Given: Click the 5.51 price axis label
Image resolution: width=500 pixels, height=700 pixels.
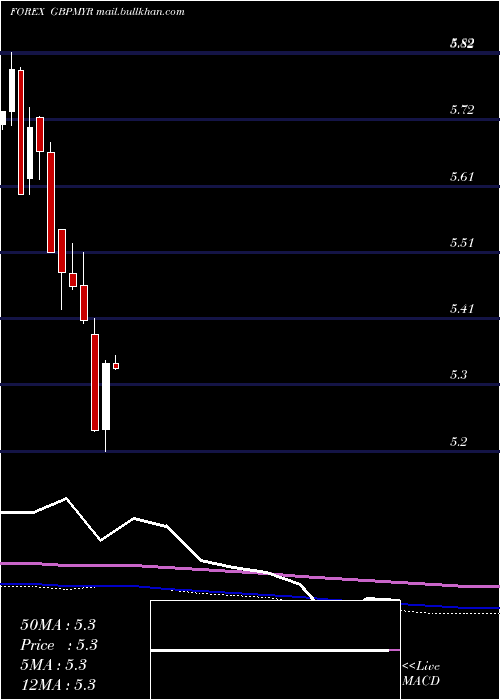Looking at the screenshot, I should (x=462, y=243).
